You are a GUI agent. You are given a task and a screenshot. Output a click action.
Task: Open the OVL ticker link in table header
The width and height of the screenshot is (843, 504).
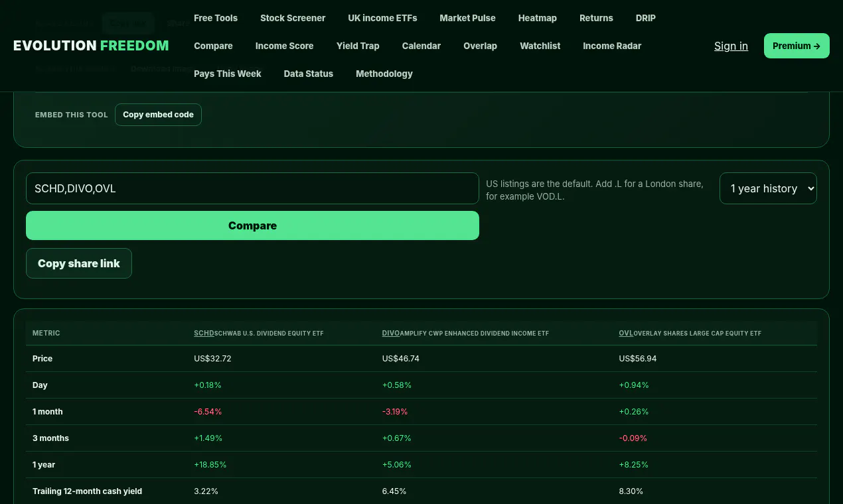[626, 333]
